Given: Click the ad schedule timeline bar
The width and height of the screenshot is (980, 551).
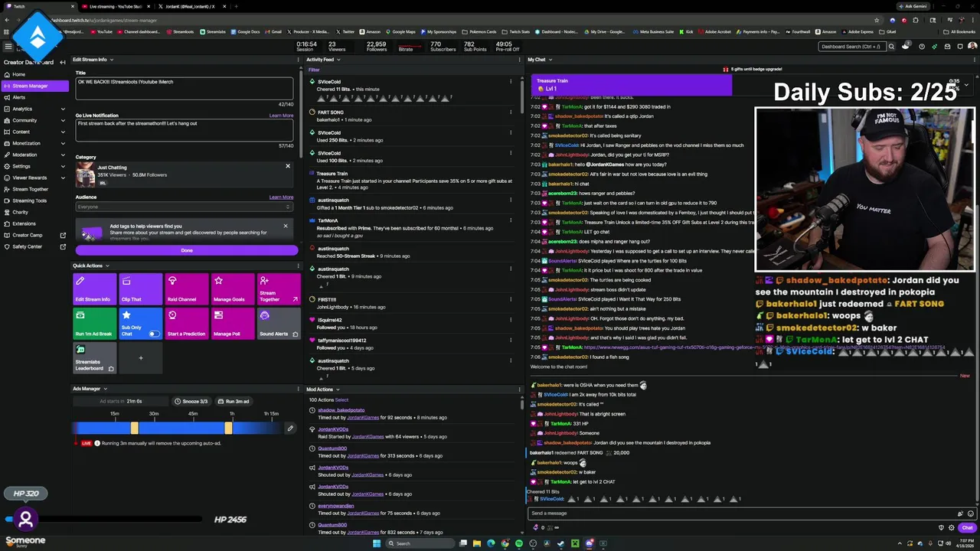Looking at the screenshot, I should tap(178, 429).
